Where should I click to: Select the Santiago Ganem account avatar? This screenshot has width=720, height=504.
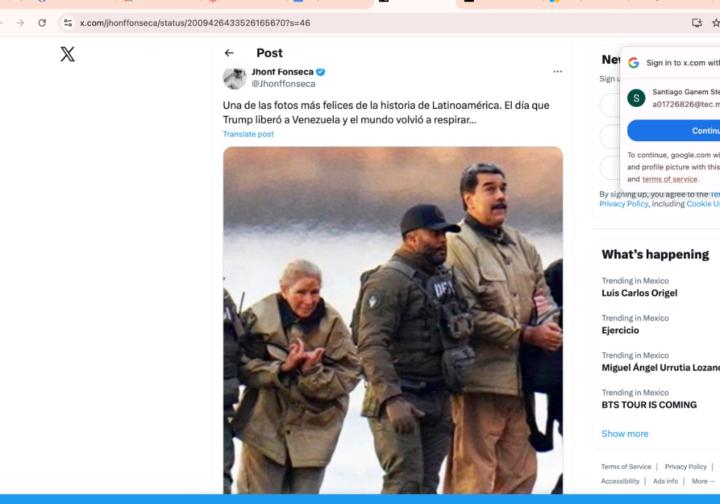tap(636, 97)
